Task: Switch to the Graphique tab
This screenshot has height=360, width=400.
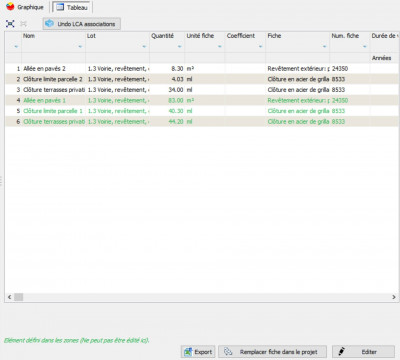Action: pos(25,7)
